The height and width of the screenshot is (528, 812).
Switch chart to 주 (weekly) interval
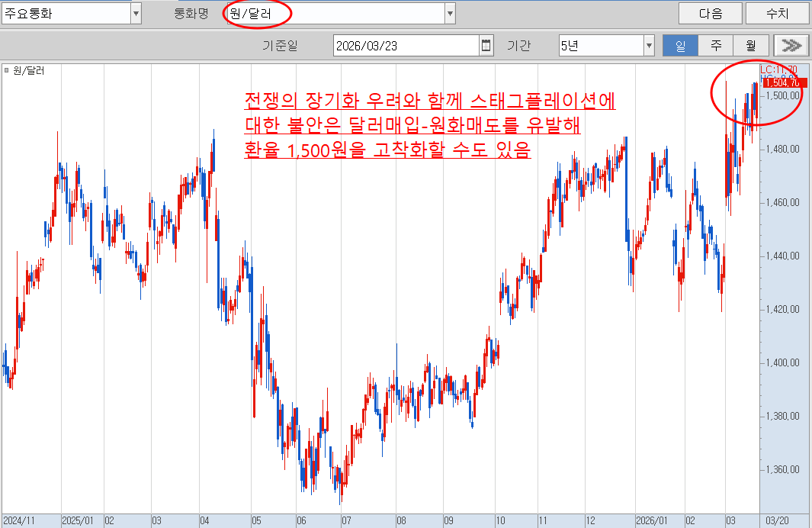tap(716, 45)
